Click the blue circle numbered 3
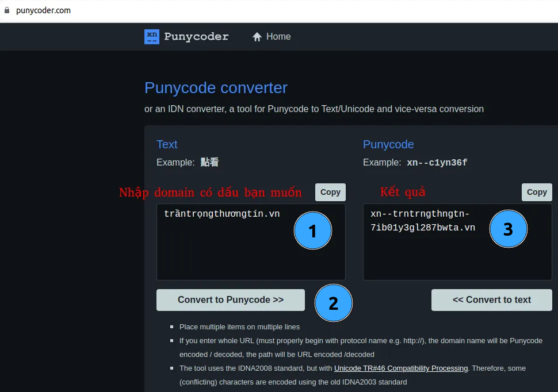This screenshot has width=558, height=392. pos(508,229)
